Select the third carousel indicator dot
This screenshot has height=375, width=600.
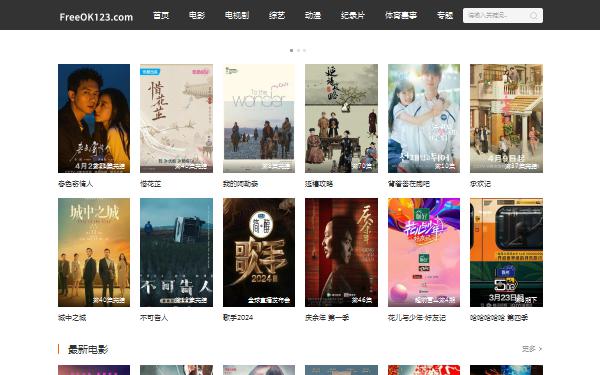(x=304, y=51)
